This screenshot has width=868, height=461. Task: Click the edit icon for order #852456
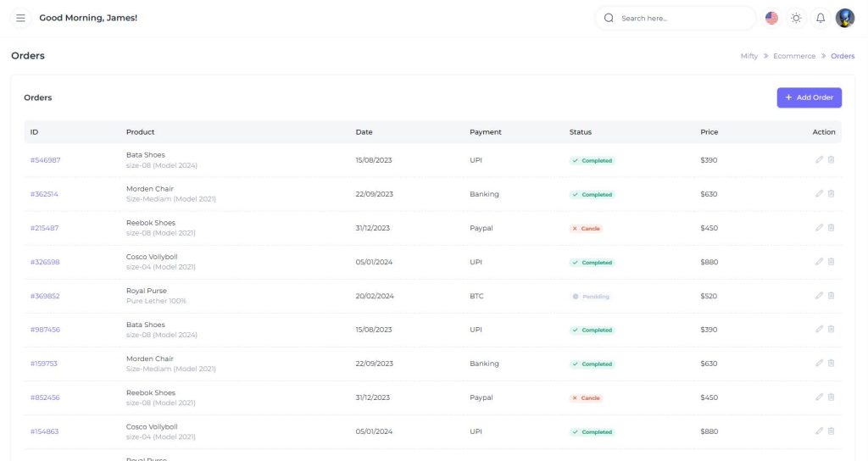pyautogui.click(x=819, y=397)
